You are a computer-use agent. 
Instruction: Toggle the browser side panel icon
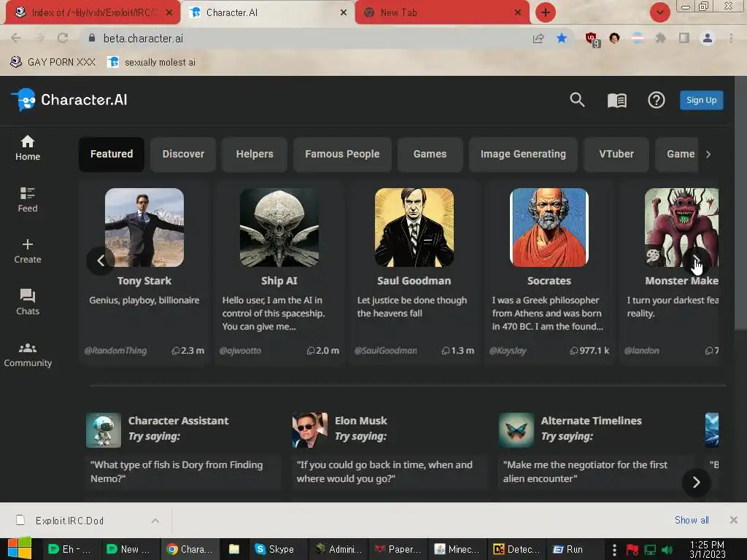click(x=684, y=38)
